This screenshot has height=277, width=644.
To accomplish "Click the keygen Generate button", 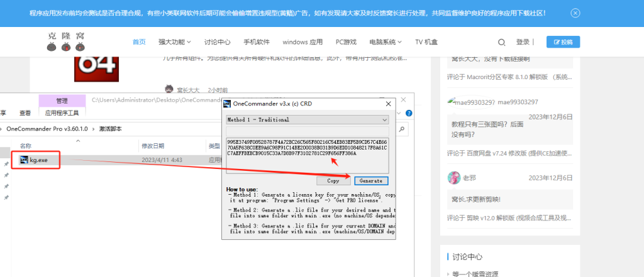I will click(x=370, y=180).
